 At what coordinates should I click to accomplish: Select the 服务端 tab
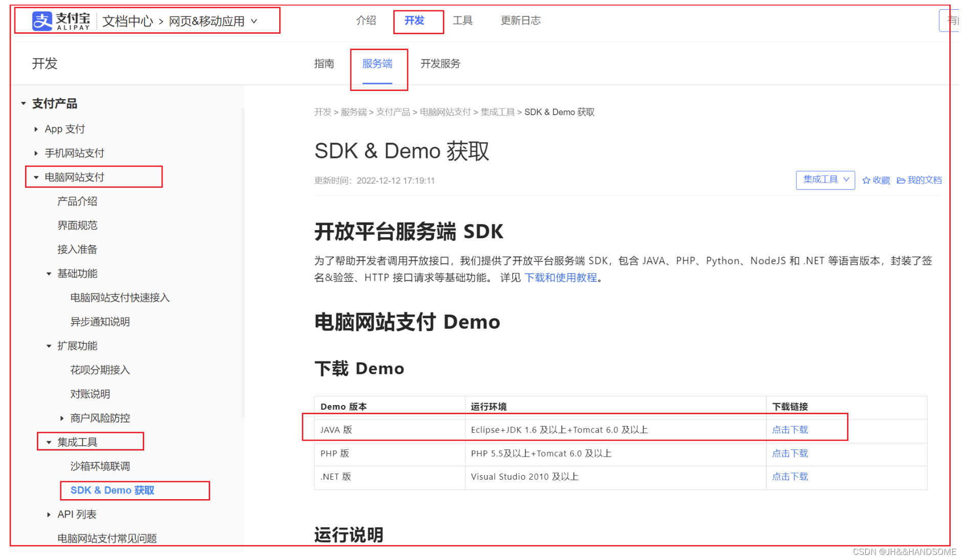[377, 63]
